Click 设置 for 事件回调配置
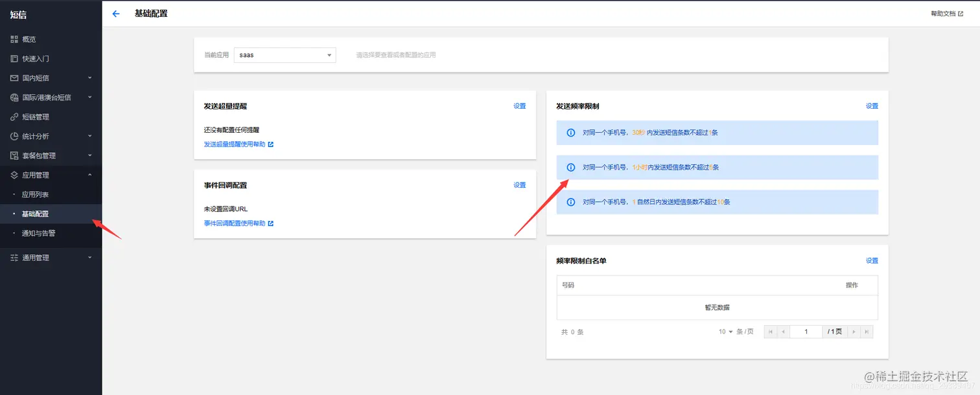 pyautogui.click(x=520, y=185)
